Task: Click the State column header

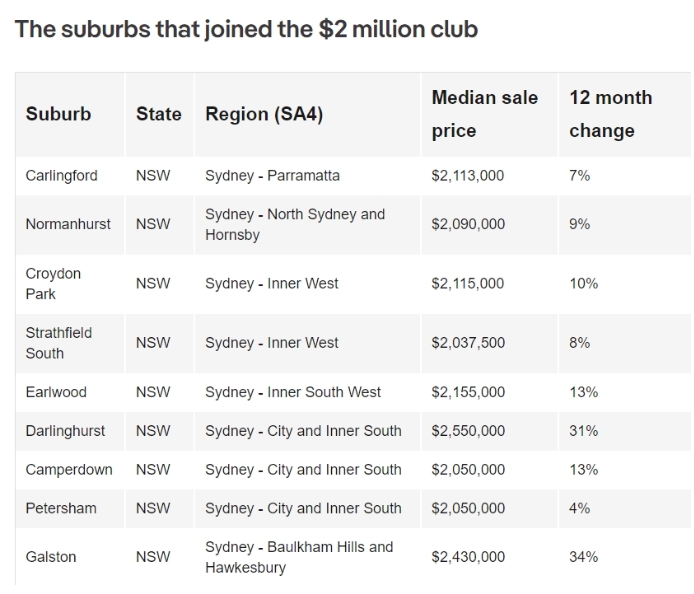Action: click(x=158, y=114)
